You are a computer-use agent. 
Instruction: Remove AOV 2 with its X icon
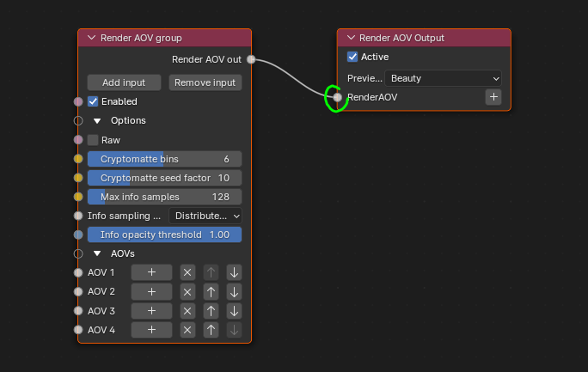188,291
